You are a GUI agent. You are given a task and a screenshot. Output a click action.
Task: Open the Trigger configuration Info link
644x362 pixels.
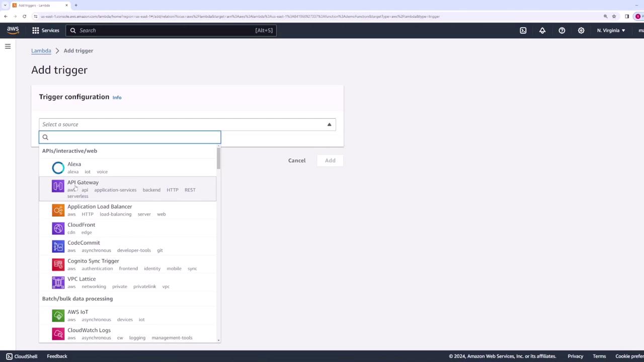[117, 98]
